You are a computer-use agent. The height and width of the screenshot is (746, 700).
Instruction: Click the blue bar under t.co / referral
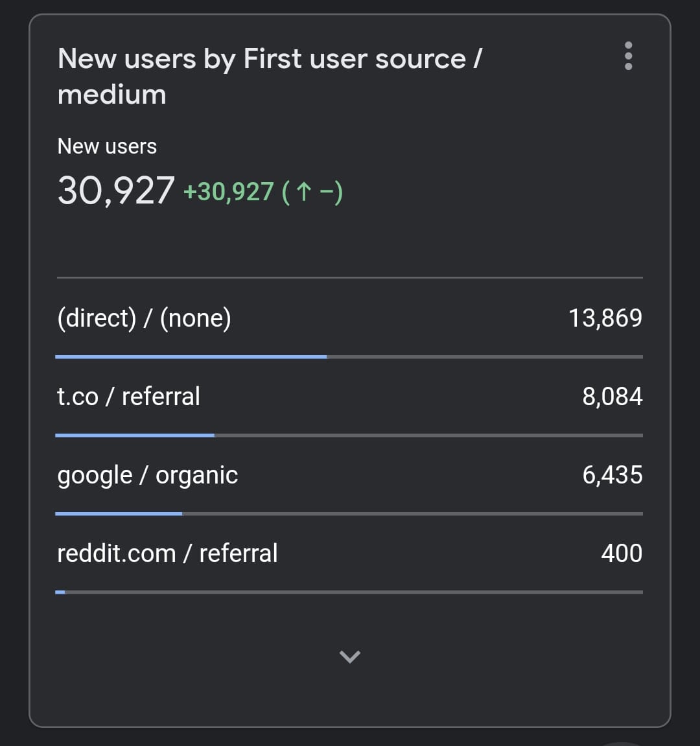point(135,435)
